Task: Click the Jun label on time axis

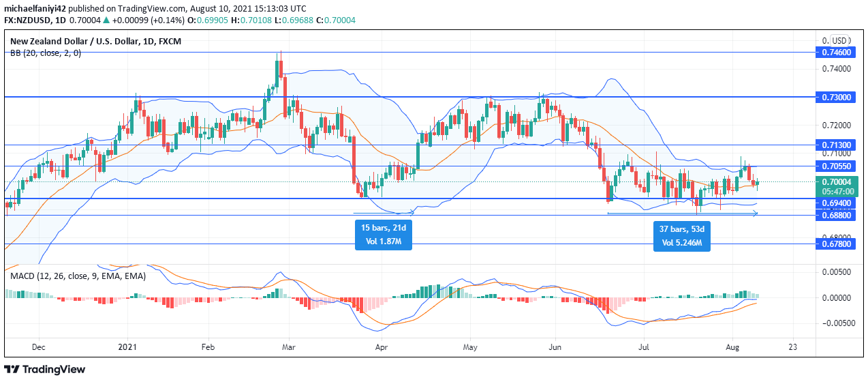Action: click(555, 347)
